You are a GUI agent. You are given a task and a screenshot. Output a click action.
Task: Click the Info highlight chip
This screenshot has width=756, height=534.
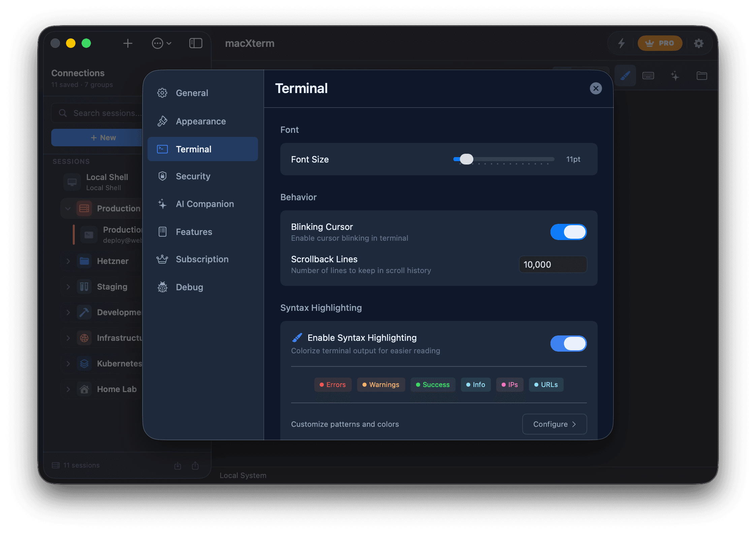(476, 385)
